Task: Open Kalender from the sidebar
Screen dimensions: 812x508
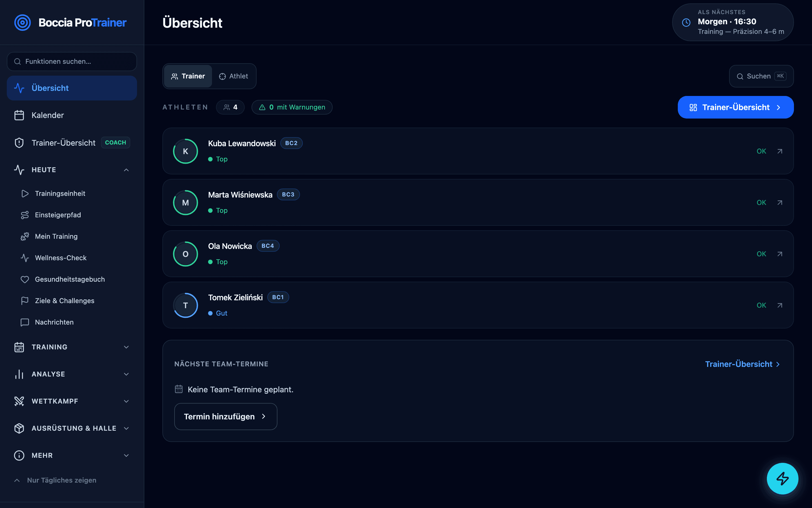Action: (x=72, y=115)
